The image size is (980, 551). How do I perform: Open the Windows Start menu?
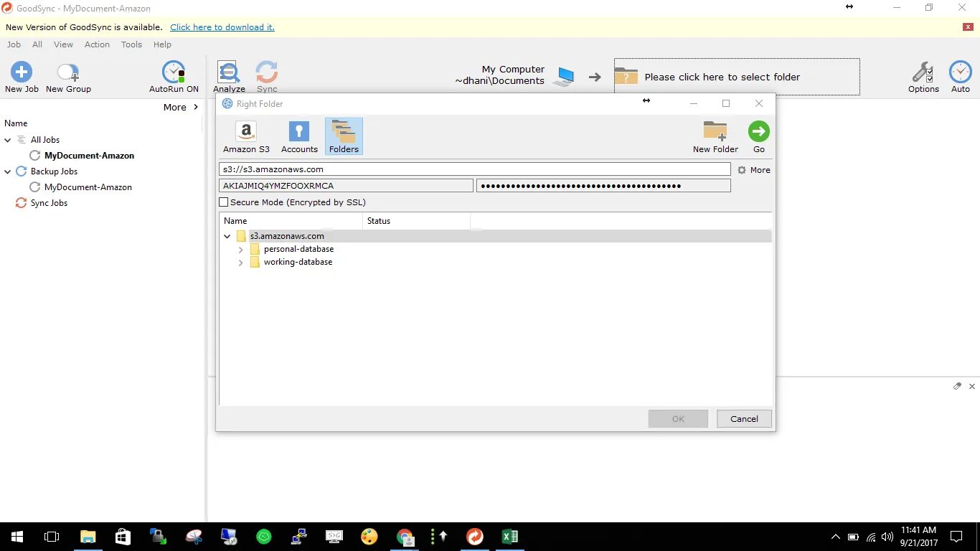coord(17,537)
